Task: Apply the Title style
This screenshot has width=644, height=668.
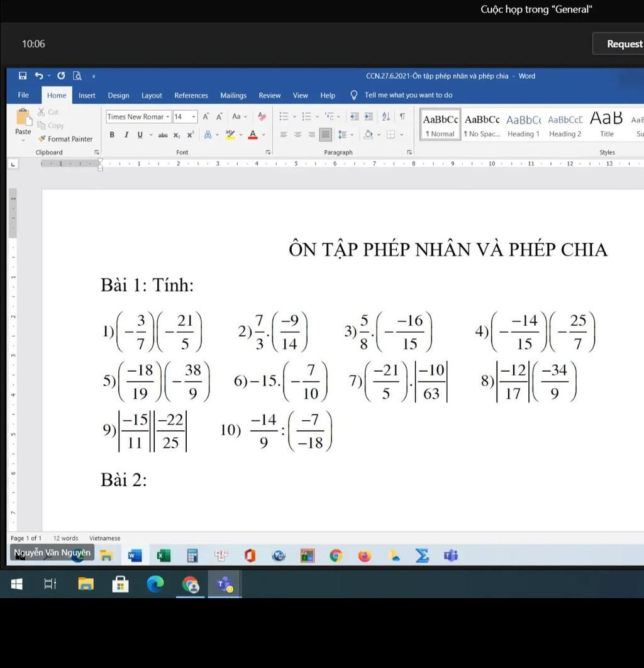Action: (606, 125)
